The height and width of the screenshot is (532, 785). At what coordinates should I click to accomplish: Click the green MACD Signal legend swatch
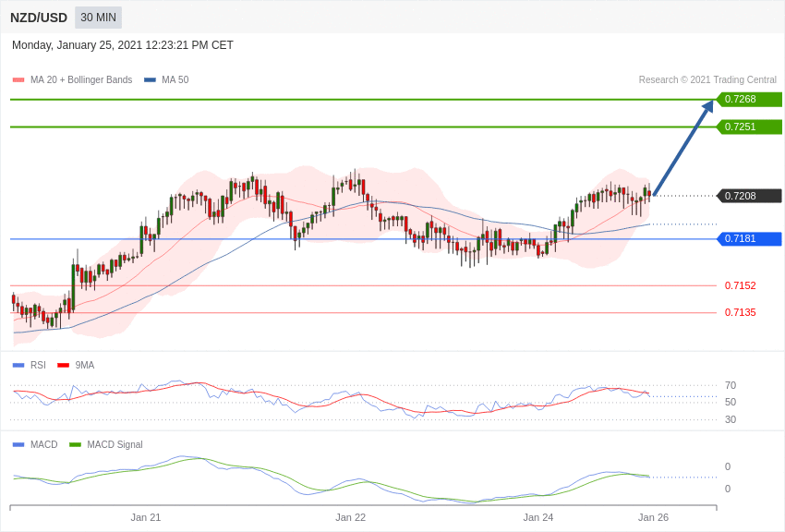[x=75, y=445]
